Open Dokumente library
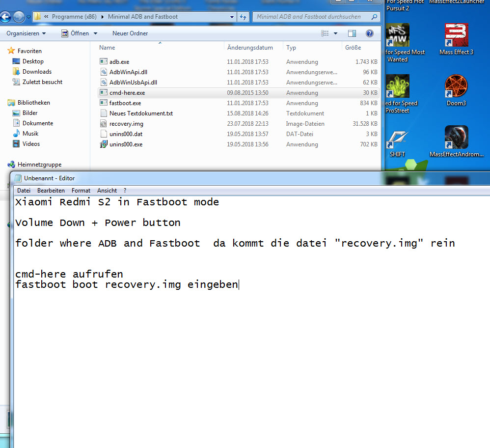The image size is (490, 448). click(38, 123)
